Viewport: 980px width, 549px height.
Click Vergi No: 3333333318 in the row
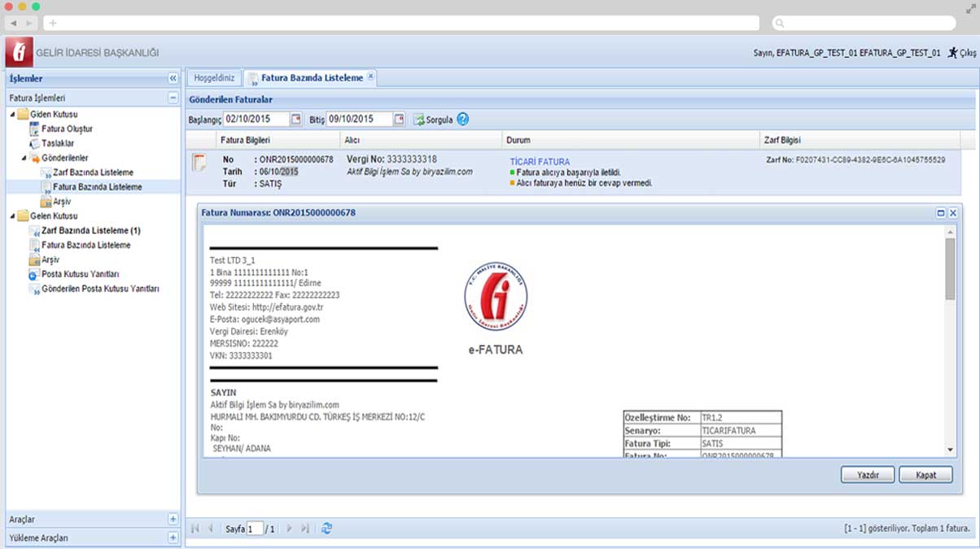coord(392,159)
